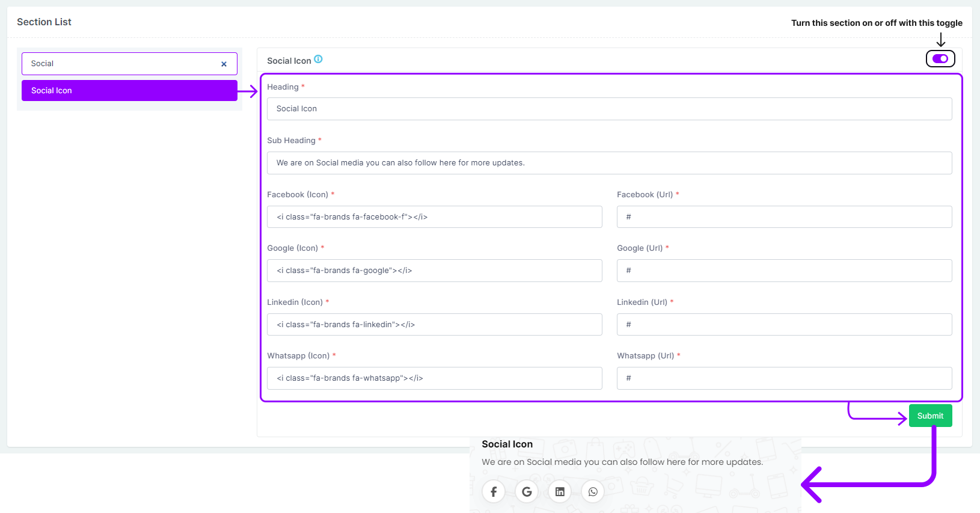Click the Whatsapp (Url) input field

tap(784, 378)
